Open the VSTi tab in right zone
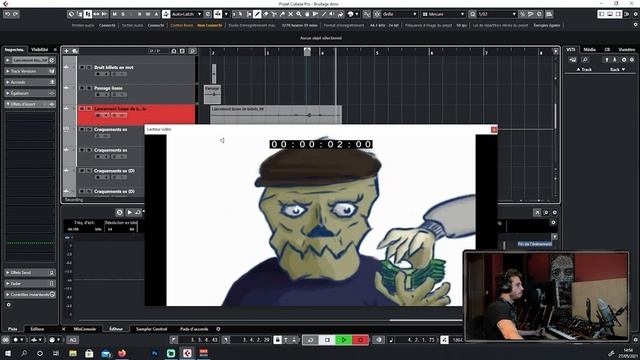Screen dimensions: 640x360 pyautogui.click(x=571, y=49)
